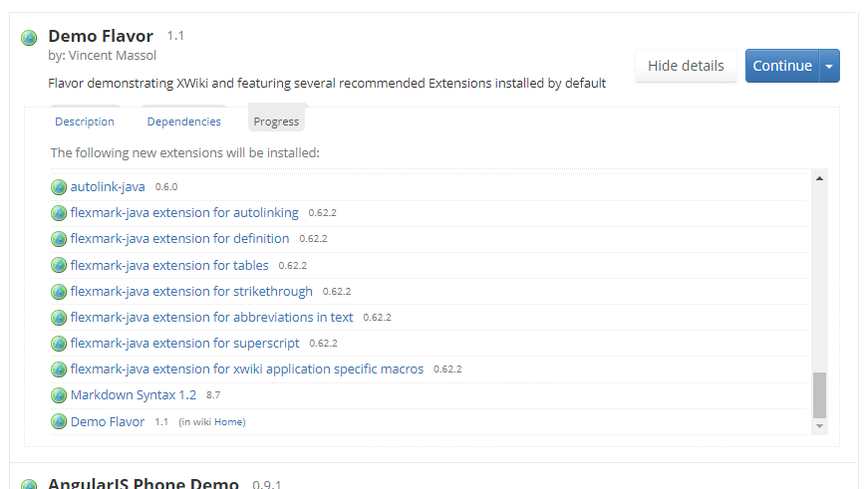Open flexmark-java extension for definition link
This screenshot has height=489, width=868.
click(x=180, y=239)
